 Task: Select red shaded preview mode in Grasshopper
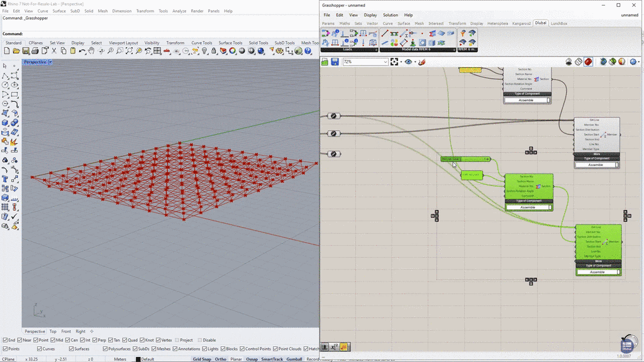click(588, 62)
